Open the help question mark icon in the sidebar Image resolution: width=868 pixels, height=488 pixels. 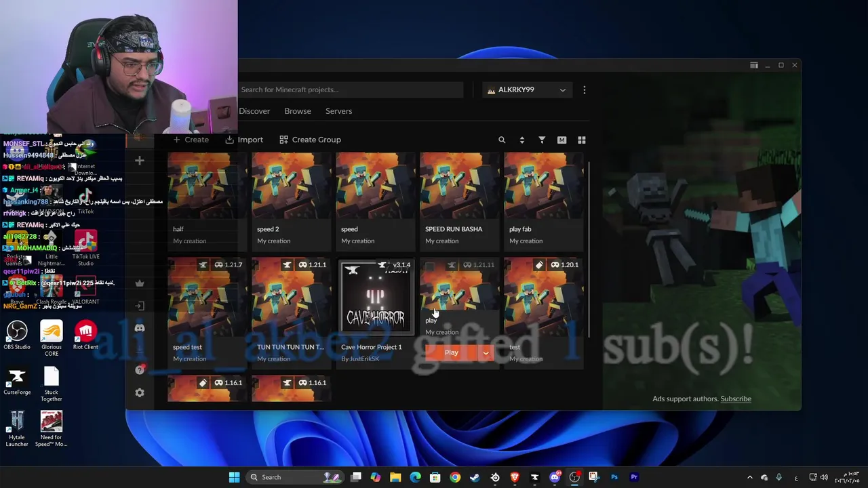[x=140, y=369]
